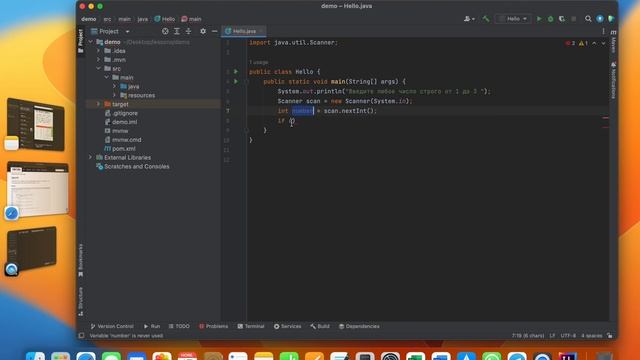Open the Terminal tool tab
The width and height of the screenshot is (640, 360).
click(x=251, y=326)
